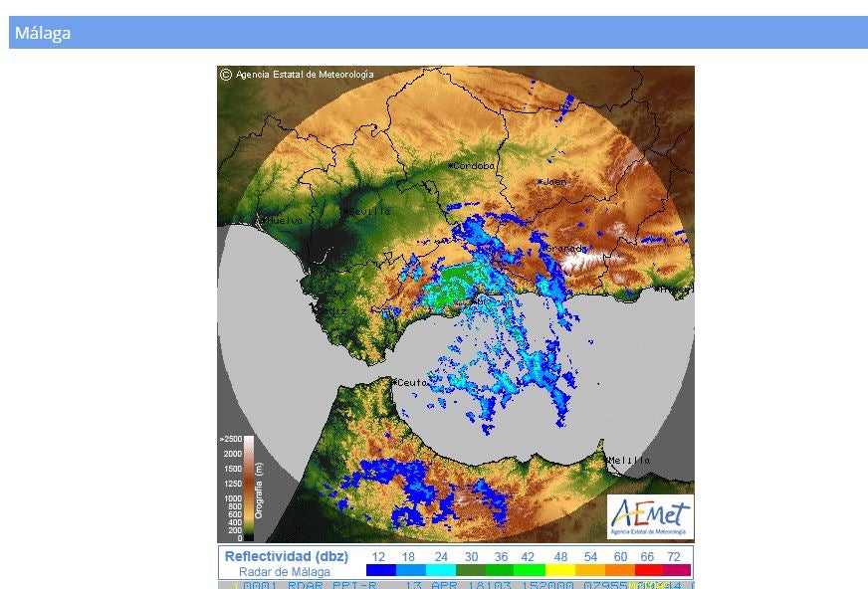Click the dark blue 12 dbz swatch
This screenshot has width=868, height=589.
click(x=380, y=571)
